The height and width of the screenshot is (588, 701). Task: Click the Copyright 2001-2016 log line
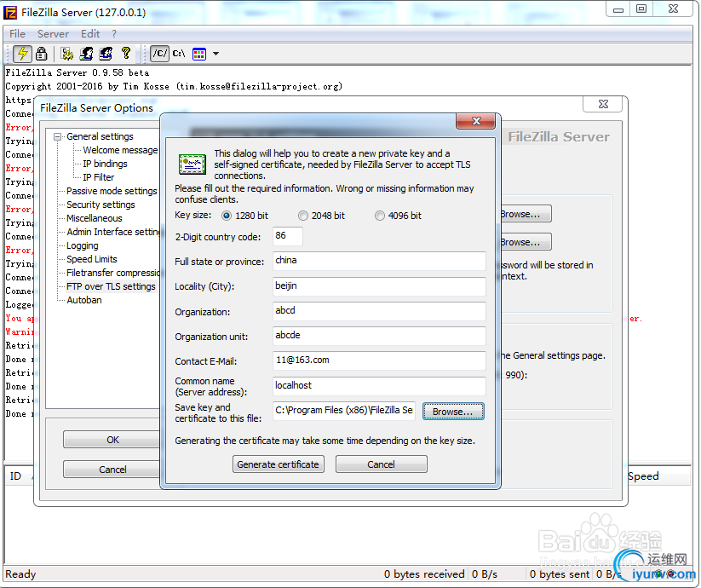tap(174, 86)
